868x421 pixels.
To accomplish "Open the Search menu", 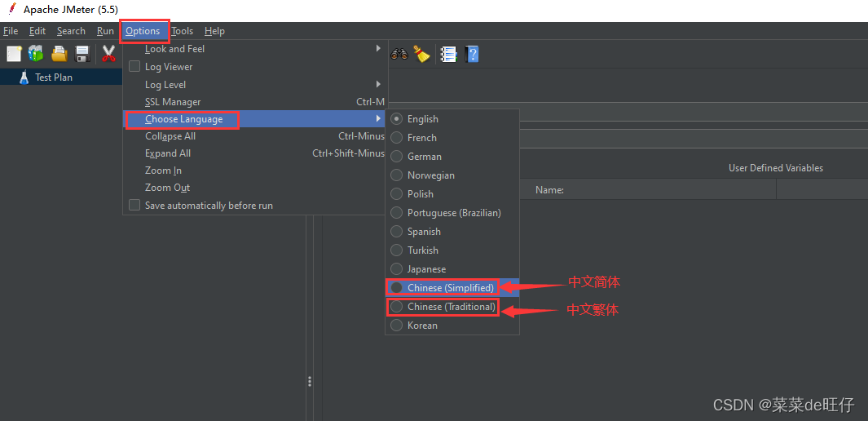I will (71, 31).
